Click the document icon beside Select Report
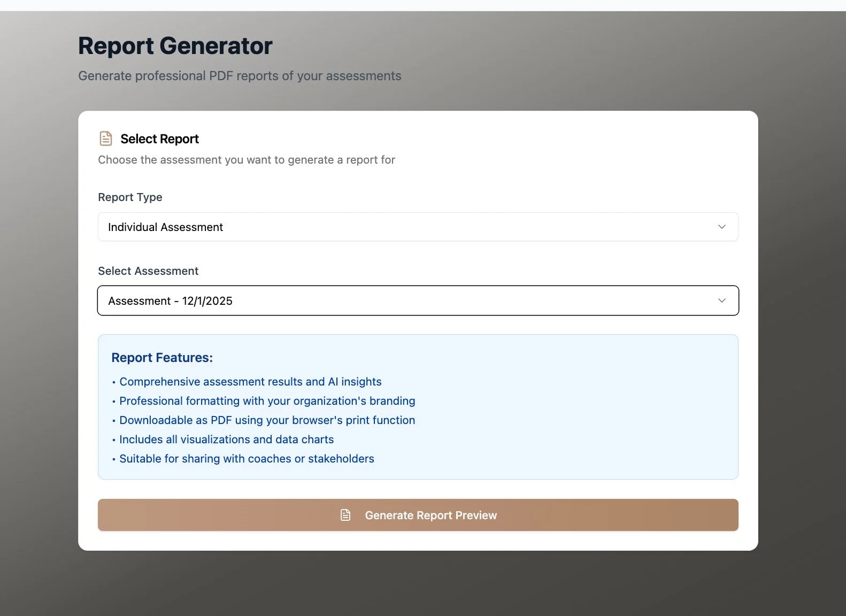The width and height of the screenshot is (846, 616). [106, 138]
